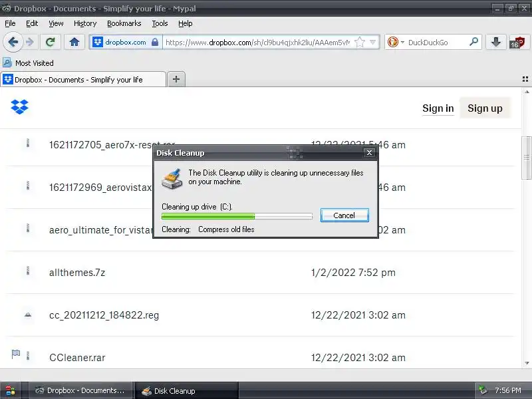Open the History menu
Viewport: 532px width, 399px height.
click(85, 23)
